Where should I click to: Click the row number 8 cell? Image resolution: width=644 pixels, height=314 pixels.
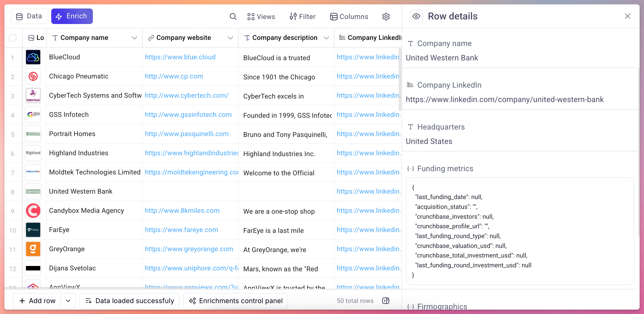(13, 192)
